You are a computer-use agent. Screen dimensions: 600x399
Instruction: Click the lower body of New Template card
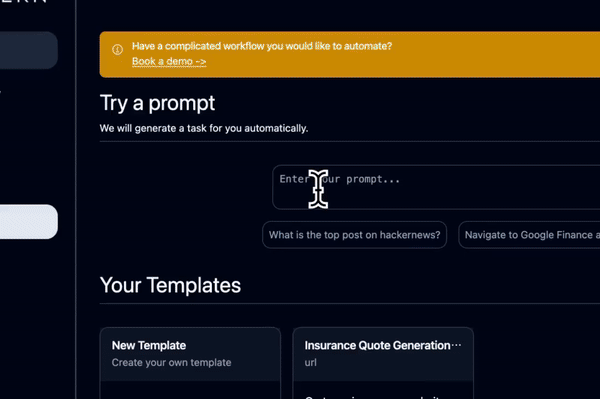coord(190,390)
